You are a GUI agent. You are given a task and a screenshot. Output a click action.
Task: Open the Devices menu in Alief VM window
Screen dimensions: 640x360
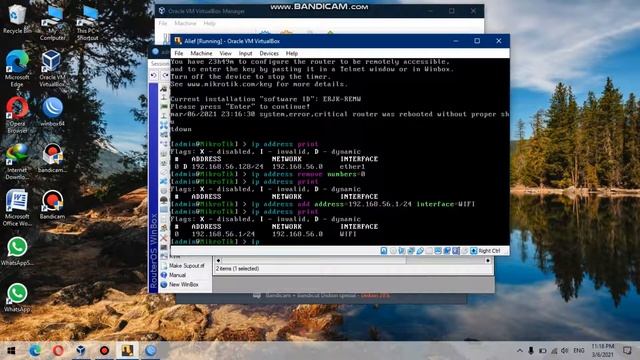point(269,53)
